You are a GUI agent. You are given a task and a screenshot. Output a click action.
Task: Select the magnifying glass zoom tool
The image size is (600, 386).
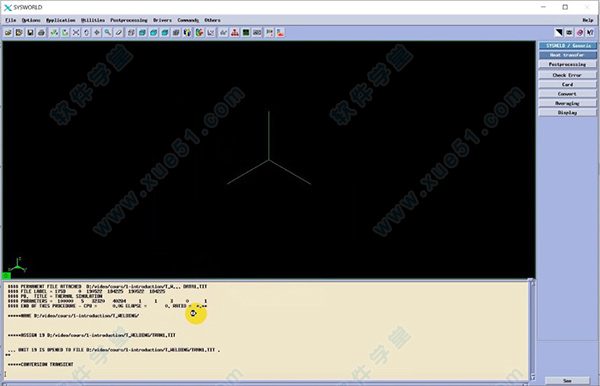pyautogui.click(x=108, y=33)
